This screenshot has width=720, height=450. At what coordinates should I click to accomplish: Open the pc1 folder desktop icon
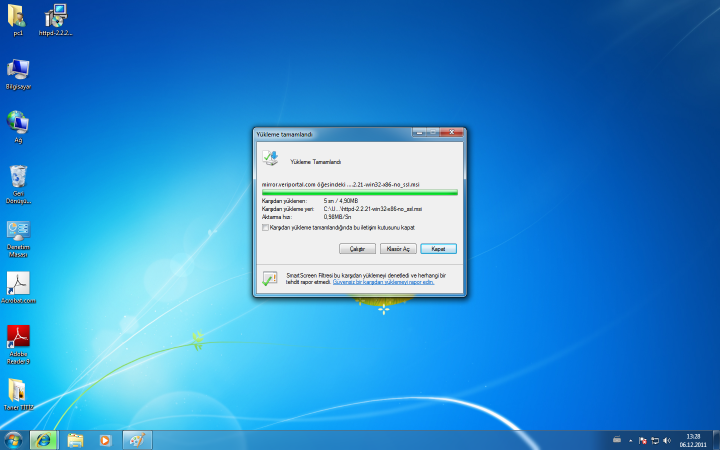pos(18,17)
